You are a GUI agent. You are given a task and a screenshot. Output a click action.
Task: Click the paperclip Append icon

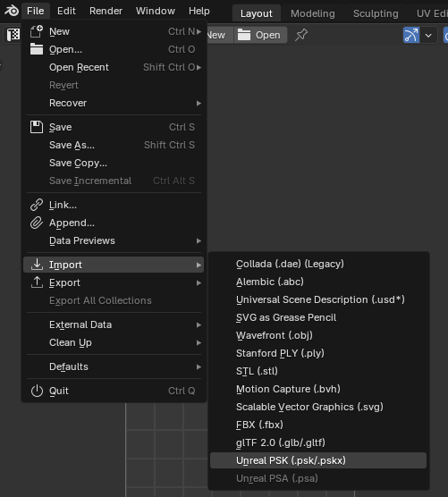click(37, 223)
